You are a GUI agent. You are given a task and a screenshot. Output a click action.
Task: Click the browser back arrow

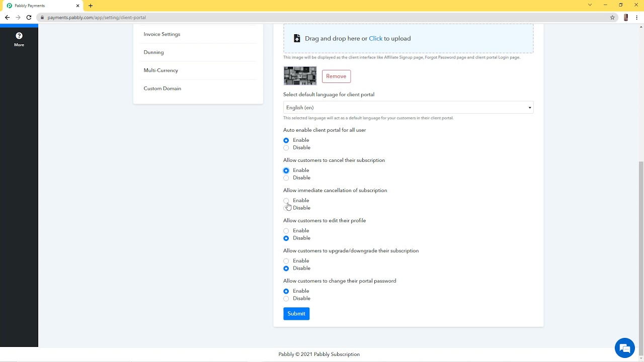(7, 17)
